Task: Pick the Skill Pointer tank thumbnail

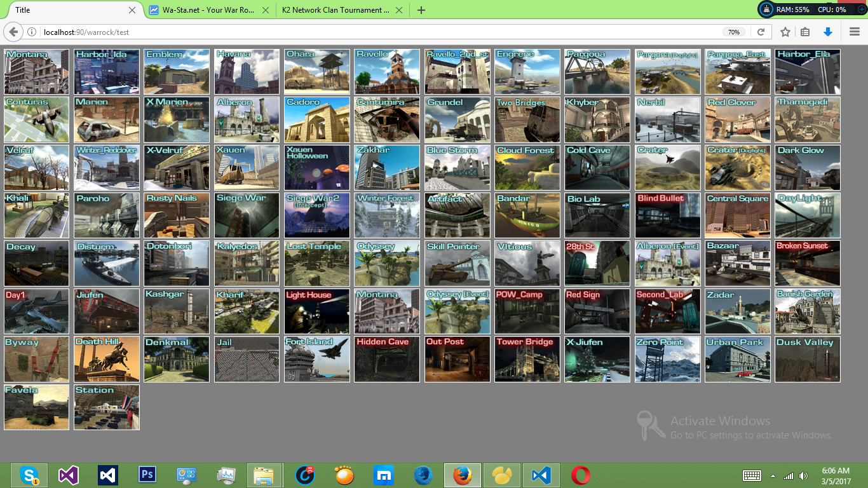Action: click(x=458, y=263)
